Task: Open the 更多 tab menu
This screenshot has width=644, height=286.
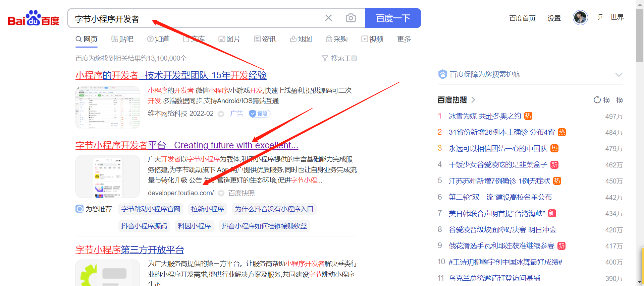Action: coord(404,39)
